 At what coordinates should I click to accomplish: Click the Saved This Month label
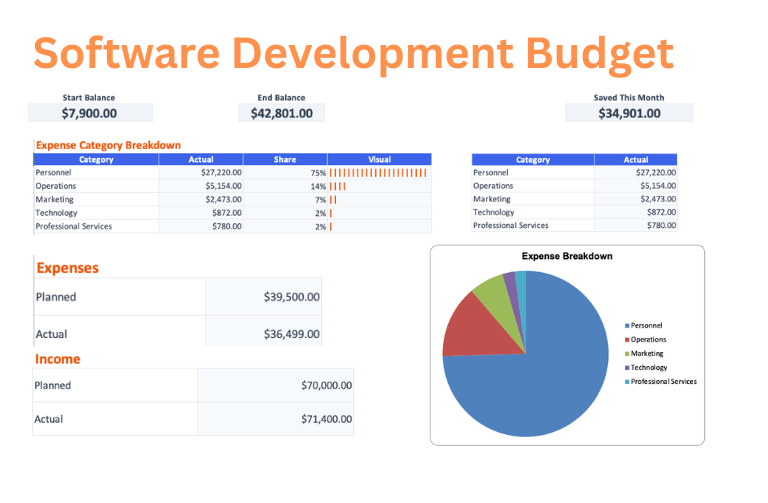[629, 97]
